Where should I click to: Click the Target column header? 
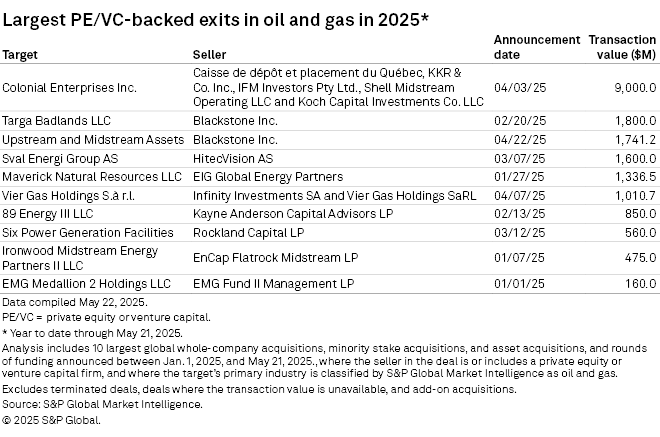click(23, 52)
